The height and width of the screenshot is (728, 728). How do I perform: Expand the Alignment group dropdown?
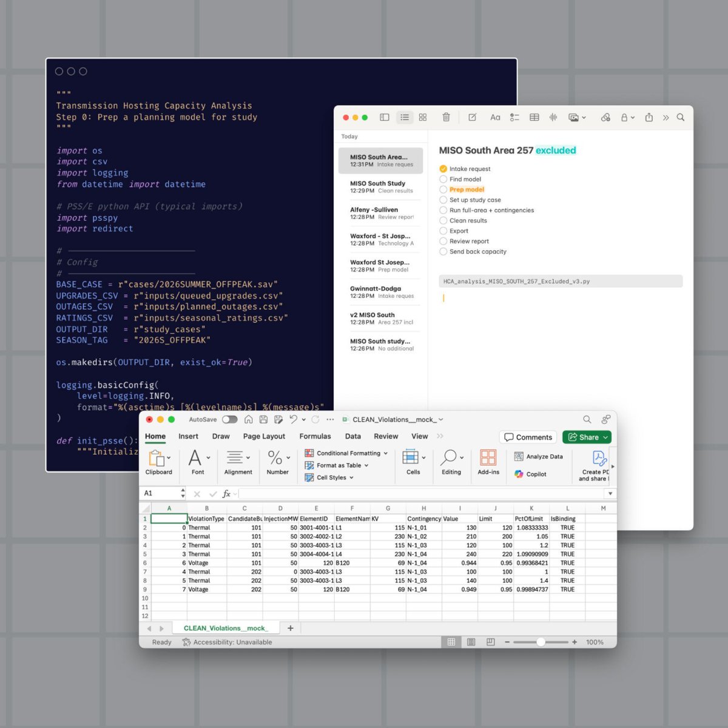pyautogui.click(x=248, y=457)
